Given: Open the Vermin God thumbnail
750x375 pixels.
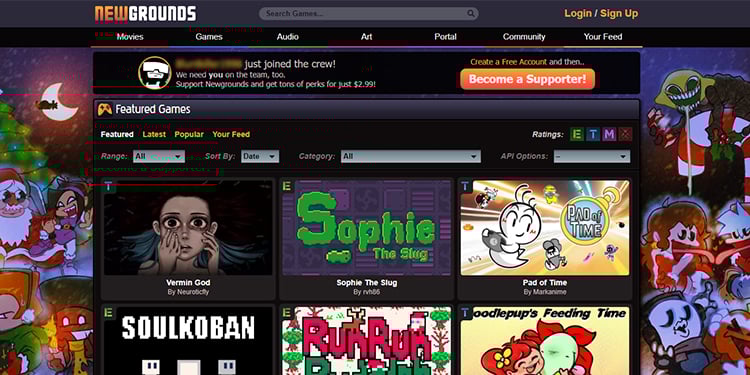Looking at the screenshot, I should click(188, 228).
